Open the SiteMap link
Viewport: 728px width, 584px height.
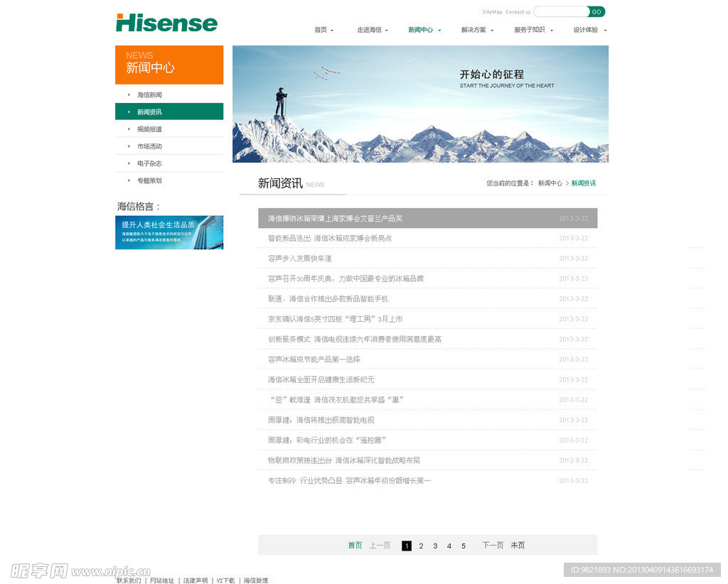[492, 12]
